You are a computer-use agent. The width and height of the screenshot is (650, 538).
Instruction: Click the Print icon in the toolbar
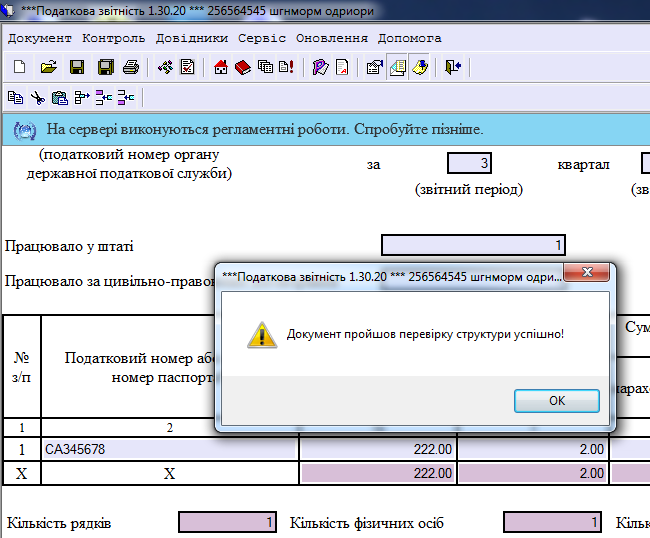pos(130,68)
